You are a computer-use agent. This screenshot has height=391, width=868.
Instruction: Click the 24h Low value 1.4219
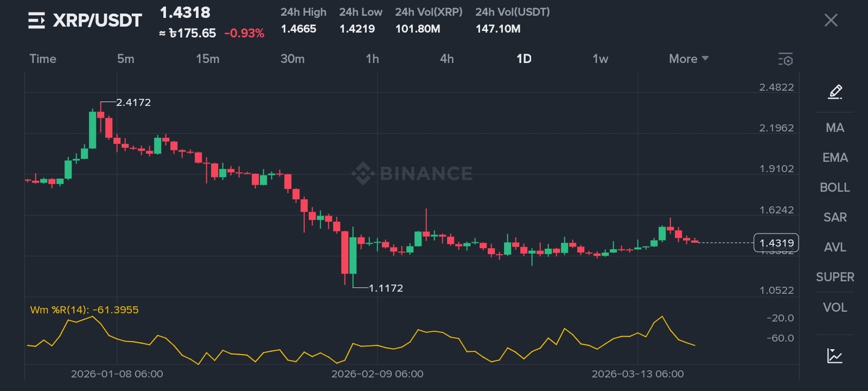click(x=357, y=29)
